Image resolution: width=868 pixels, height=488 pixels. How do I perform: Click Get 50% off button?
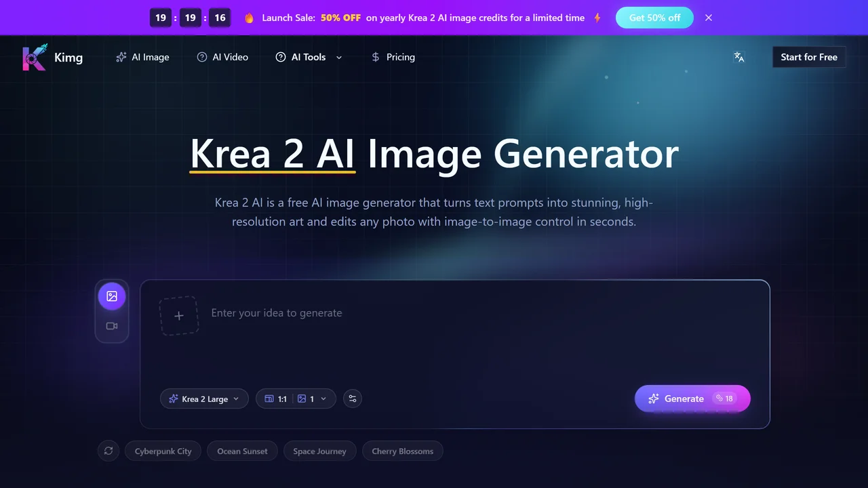654,18
